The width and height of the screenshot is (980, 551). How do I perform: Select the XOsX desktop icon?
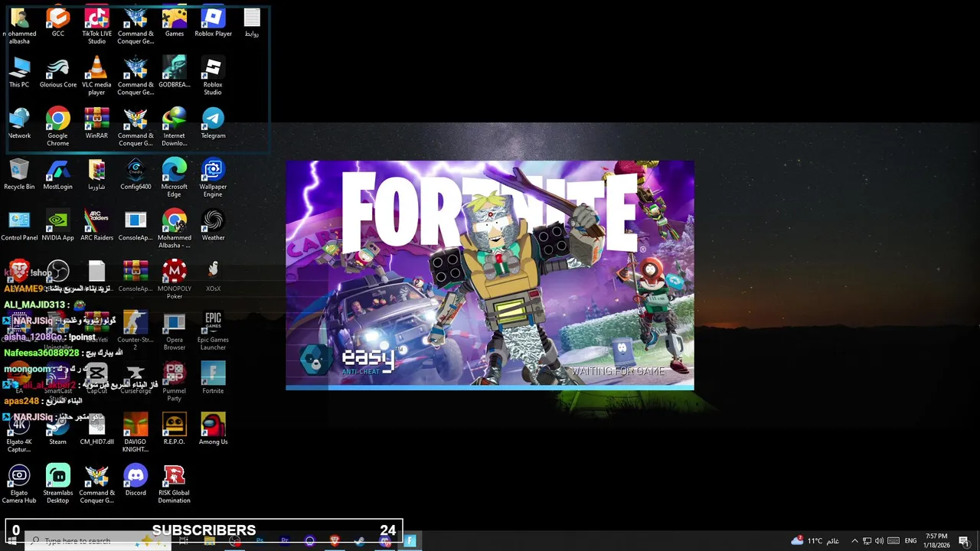pyautogui.click(x=213, y=277)
